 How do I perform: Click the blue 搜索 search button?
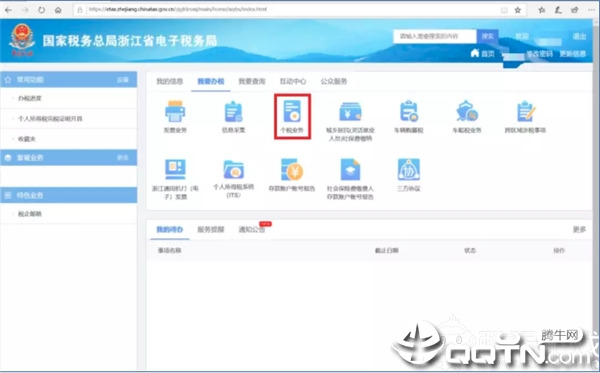point(488,36)
